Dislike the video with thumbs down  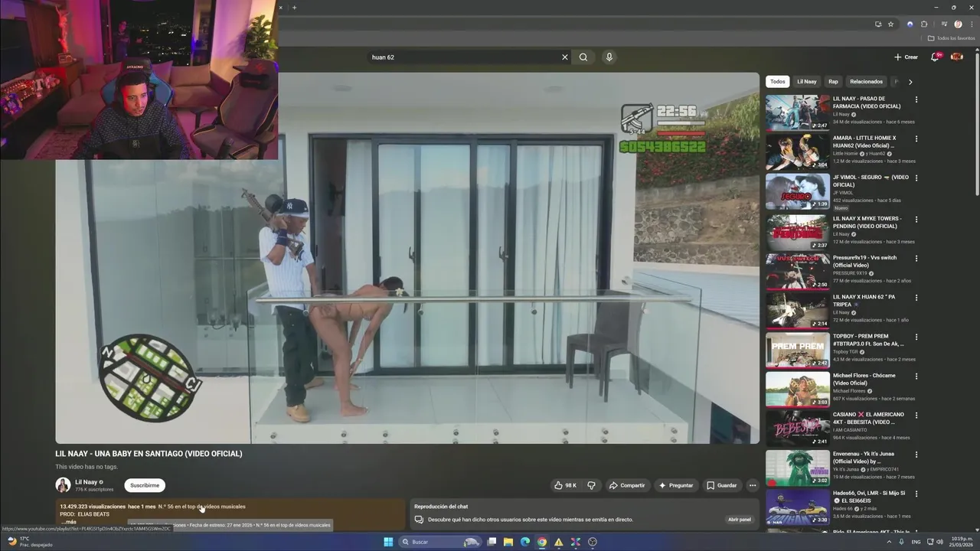[591, 485]
